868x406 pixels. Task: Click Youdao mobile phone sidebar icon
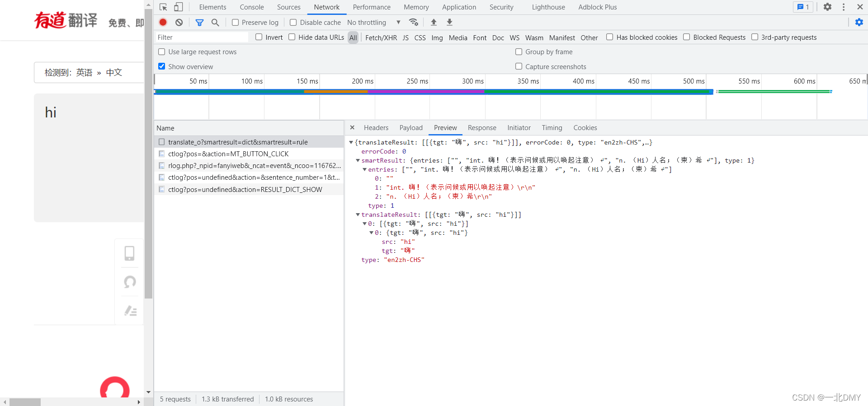(129, 253)
